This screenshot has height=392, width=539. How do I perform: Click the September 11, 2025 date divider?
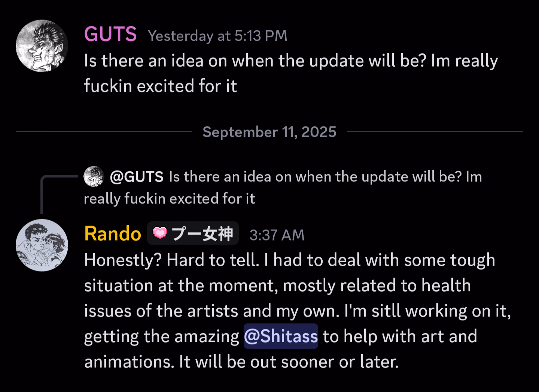269,132
